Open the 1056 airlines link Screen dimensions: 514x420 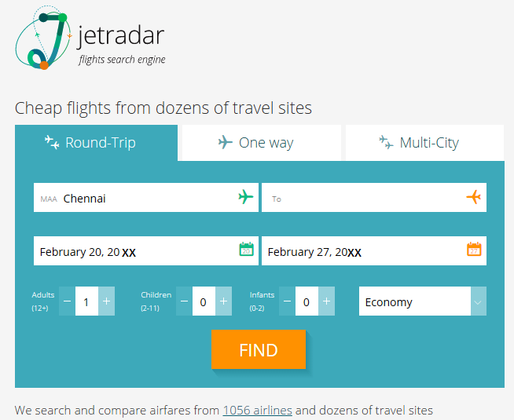(x=257, y=410)
